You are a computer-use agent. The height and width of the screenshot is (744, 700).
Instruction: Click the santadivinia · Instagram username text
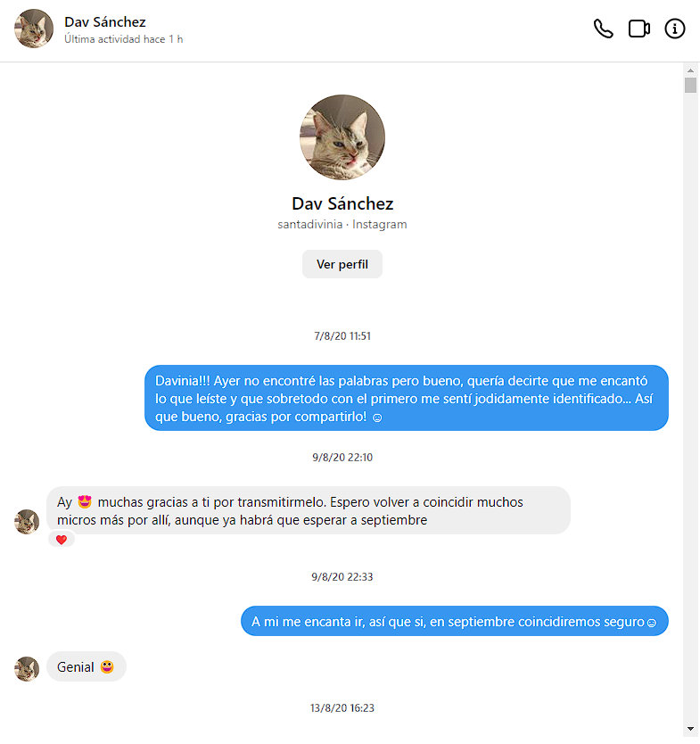(x=342, y=225)
